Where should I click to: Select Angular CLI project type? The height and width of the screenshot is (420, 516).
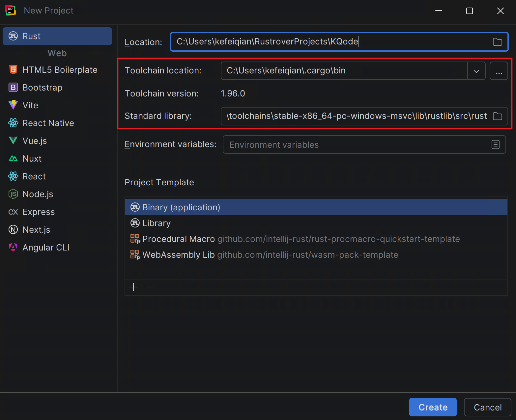(57, 248)
